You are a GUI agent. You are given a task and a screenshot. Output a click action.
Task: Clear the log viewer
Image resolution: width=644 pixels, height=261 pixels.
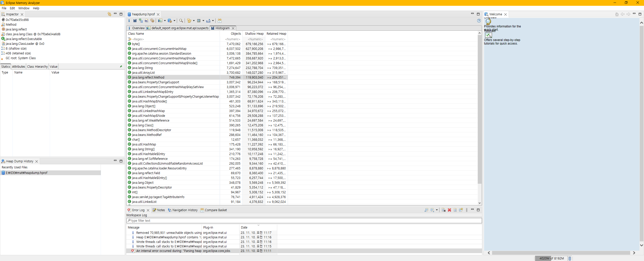[x=444, y=210]
